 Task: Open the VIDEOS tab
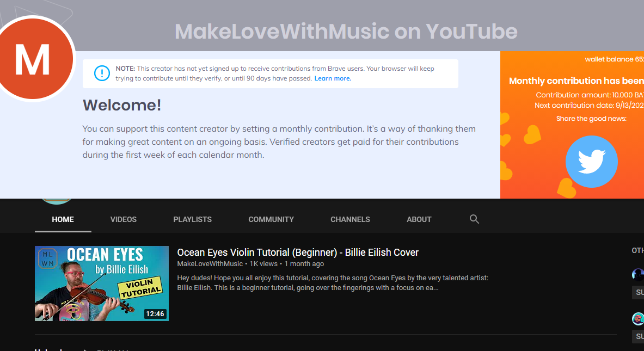click(123, 220)
